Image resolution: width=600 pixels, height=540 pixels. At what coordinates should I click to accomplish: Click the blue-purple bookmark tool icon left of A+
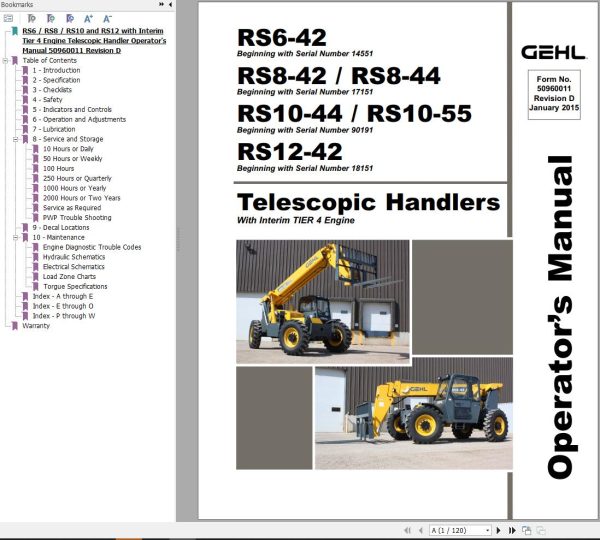(x=70, y=18)
